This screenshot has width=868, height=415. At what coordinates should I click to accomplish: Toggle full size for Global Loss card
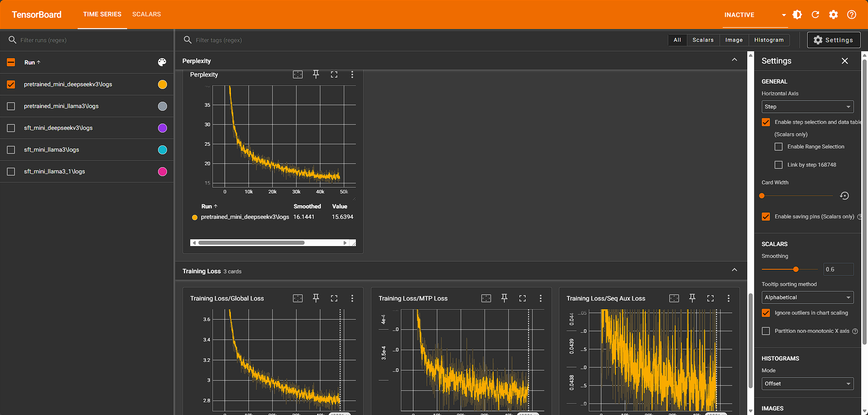click(x=334, y=298)
